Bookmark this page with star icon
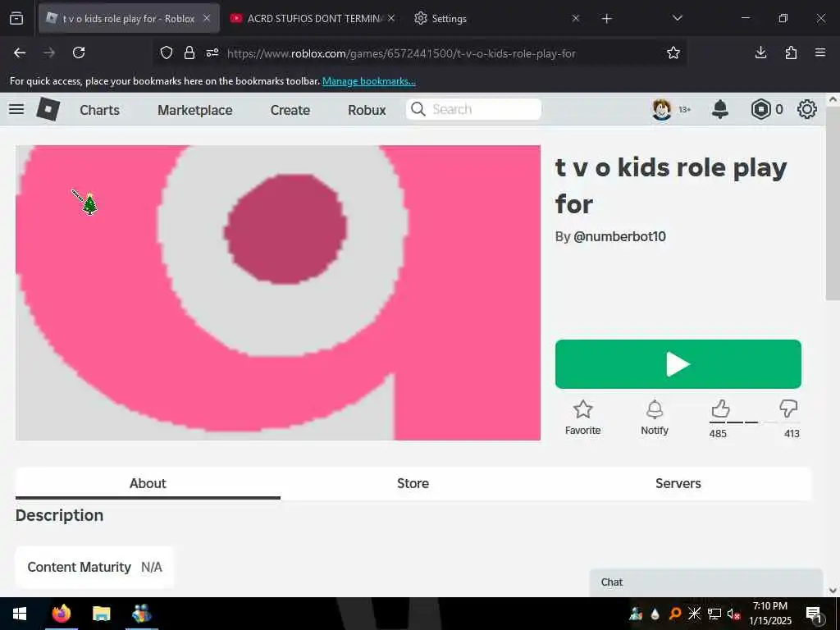 click(673, 52)
